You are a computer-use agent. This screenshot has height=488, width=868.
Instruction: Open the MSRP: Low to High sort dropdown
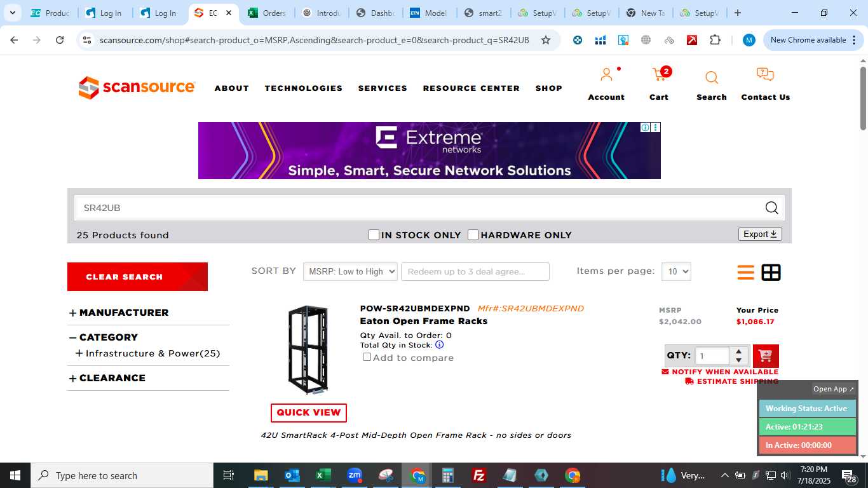coord(350,271)
